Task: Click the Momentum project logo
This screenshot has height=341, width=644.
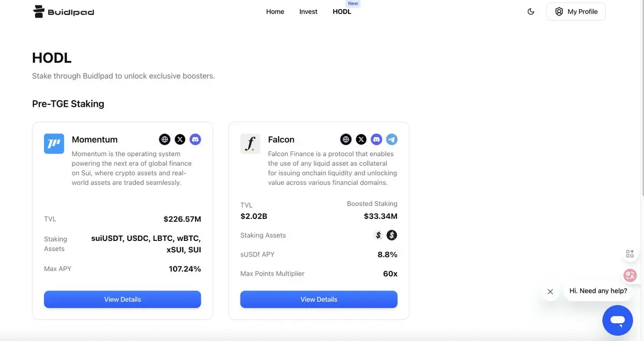Action: (x=54, y=144)
